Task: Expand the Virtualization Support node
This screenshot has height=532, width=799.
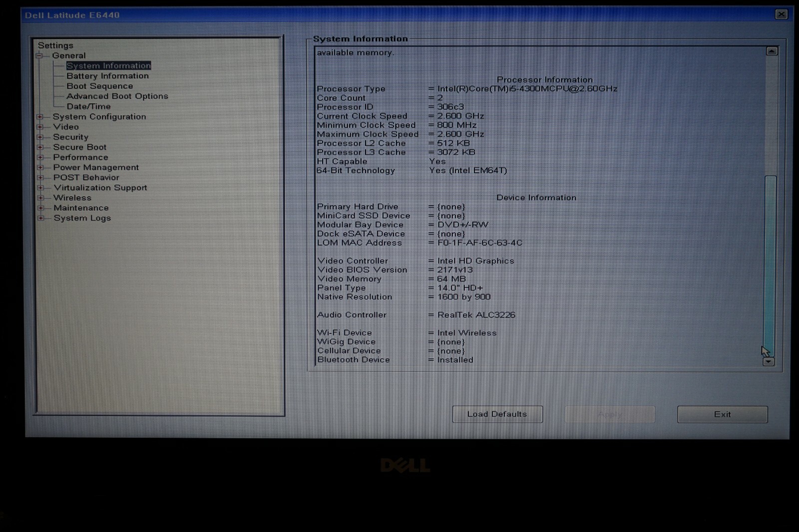Action: 40,188
